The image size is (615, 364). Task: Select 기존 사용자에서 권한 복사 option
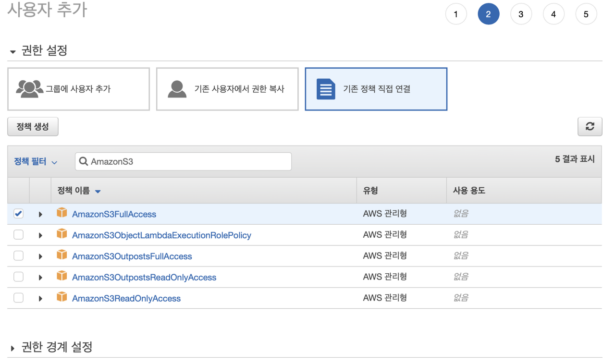(227, 89)
